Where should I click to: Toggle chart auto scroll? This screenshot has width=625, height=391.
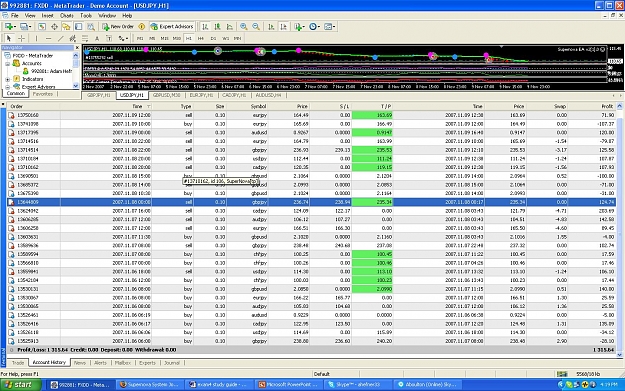(x=271, y=27)
